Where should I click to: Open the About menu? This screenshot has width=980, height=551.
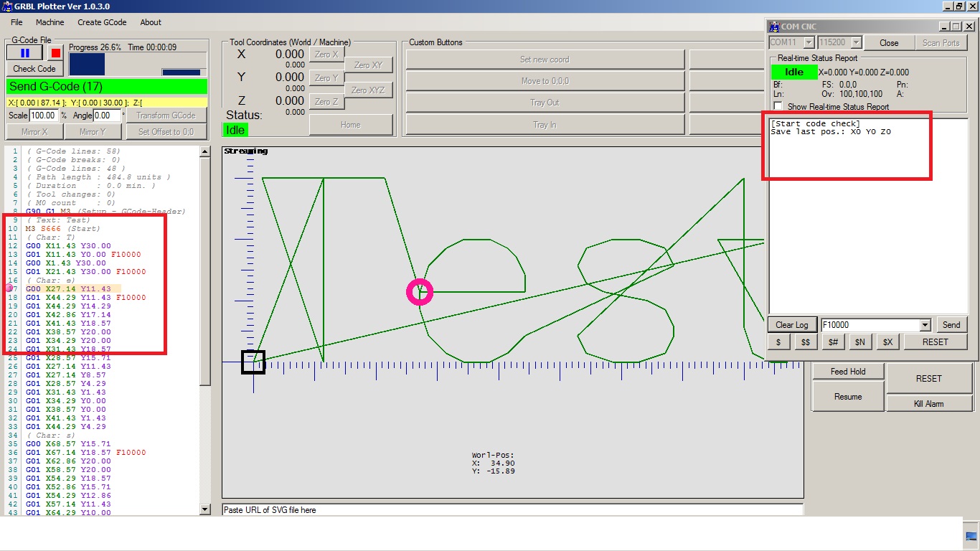151,22
